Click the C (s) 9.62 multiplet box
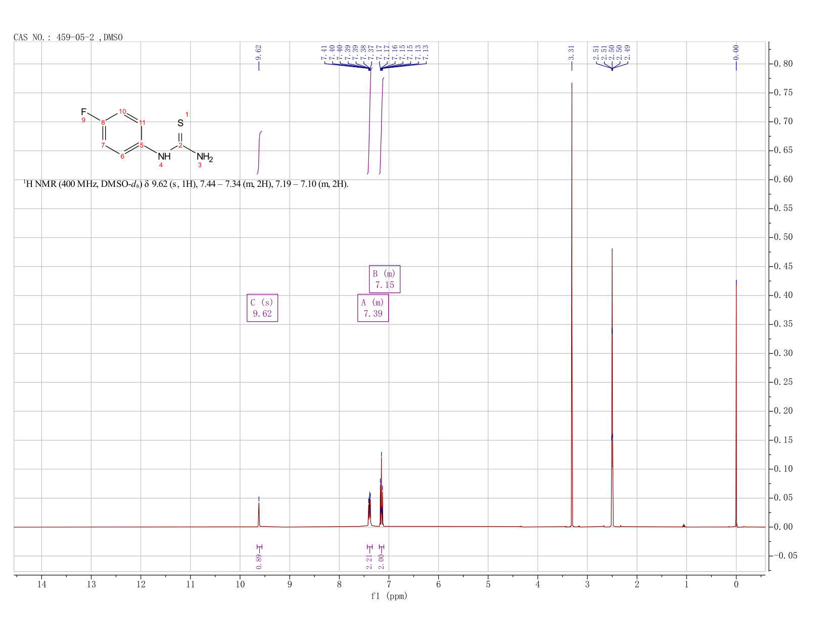The height and width of the screenshot is (644, 834). [262, 308]
